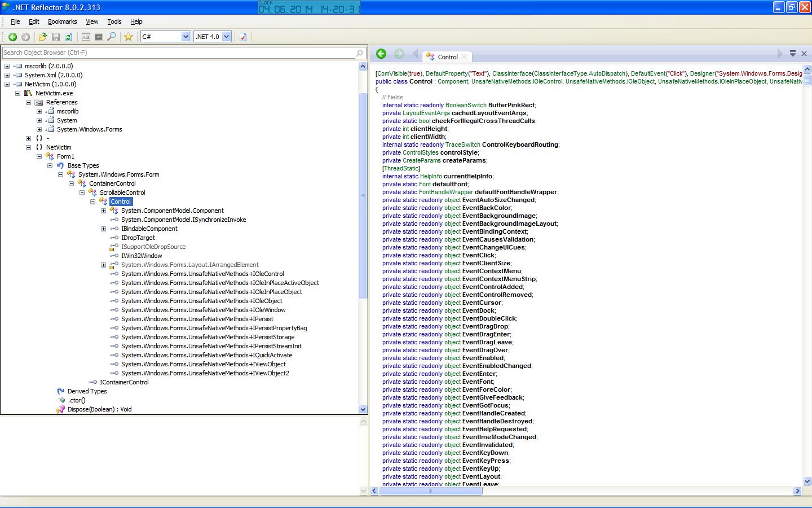Viewport: 812px width, 508px height.
Task: Click the Base Types node icon
Action: pyautogui.click(x=60, y=165)
